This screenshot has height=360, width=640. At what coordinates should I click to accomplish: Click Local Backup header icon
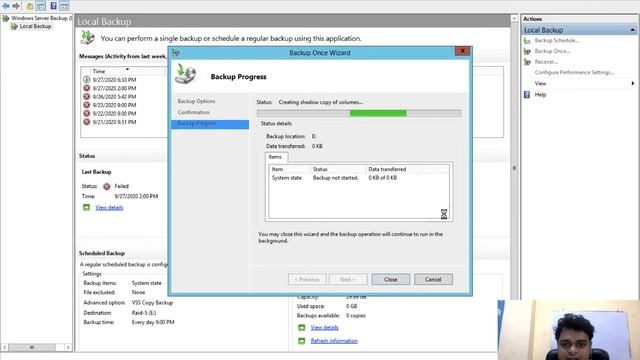[87, 38]
